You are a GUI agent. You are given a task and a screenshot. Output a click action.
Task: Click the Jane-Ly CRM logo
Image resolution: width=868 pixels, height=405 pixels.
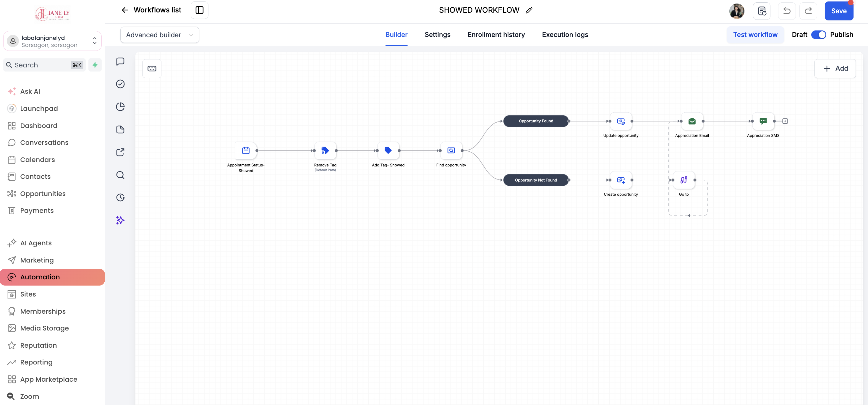click(52, 14)
